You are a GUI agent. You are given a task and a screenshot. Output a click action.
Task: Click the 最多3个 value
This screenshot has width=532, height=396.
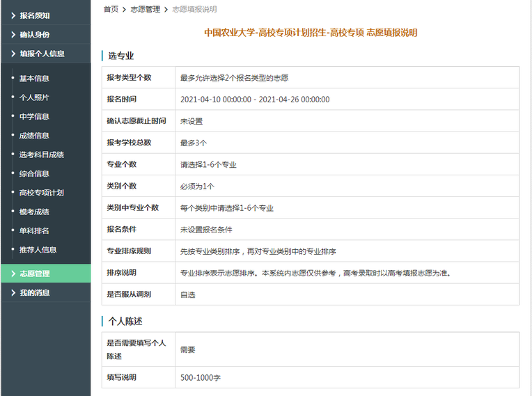pos(194,143)
